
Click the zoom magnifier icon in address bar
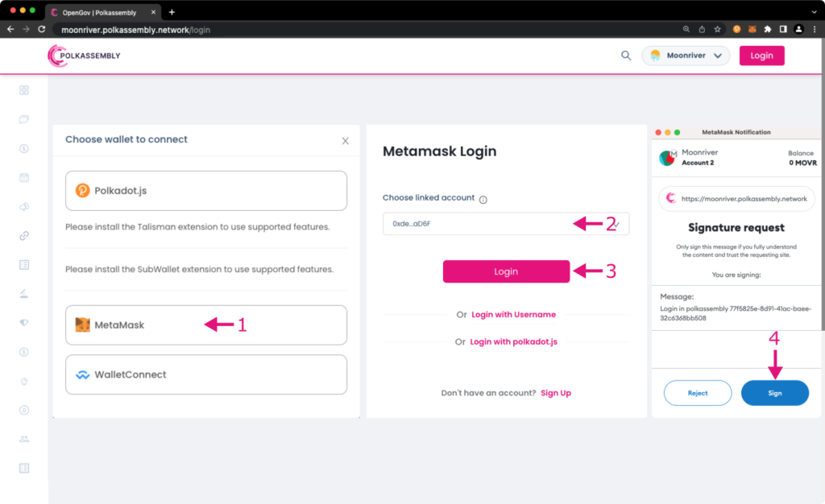click(x=686, y=30)
